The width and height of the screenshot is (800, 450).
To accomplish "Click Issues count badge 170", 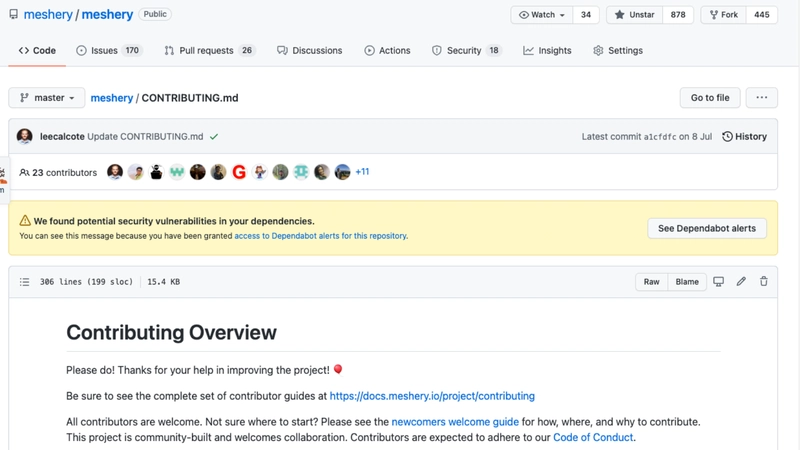I will 132,51.
